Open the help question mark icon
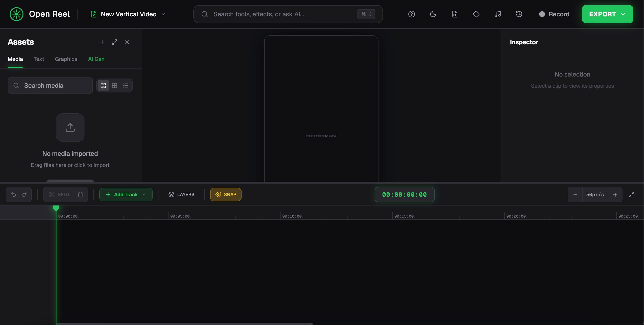The height and width of the screenshot is (325, 644). tap(411, 14)
